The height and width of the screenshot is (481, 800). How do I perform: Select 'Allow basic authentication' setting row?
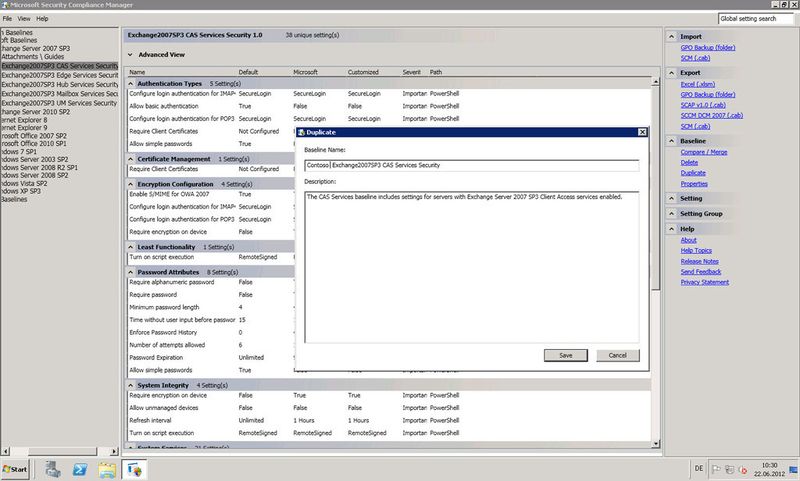389,106
